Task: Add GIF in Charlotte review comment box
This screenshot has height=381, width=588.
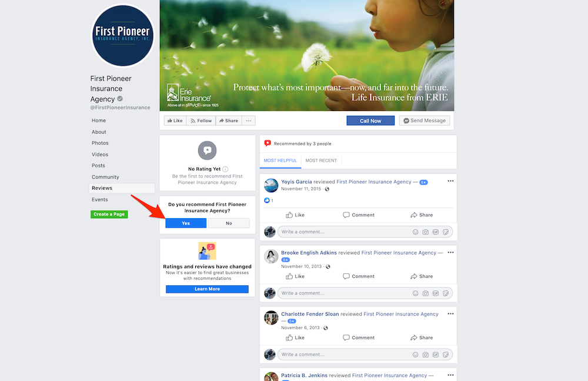Action: 436,355
